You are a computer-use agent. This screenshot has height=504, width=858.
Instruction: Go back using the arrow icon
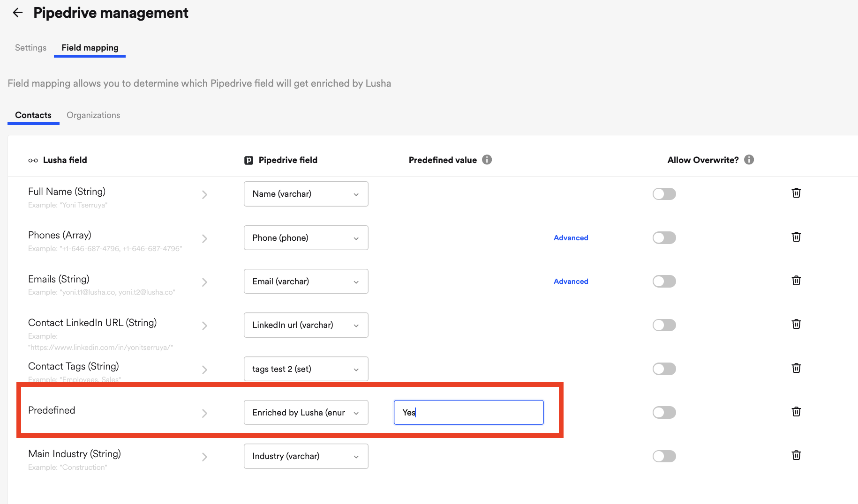pyautogui.click(x=18, y=13)
